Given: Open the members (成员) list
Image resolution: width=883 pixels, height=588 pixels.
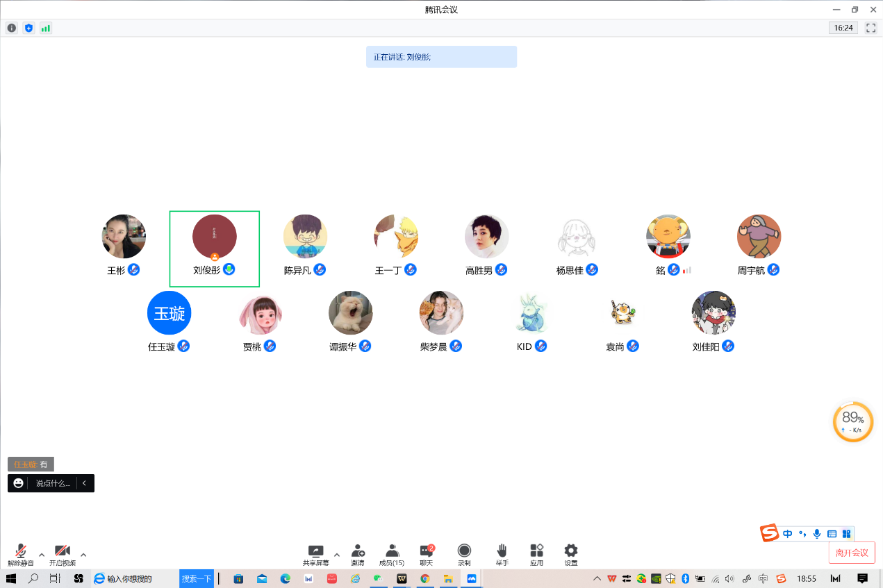Looking at the screenshot, I should 392,553.
